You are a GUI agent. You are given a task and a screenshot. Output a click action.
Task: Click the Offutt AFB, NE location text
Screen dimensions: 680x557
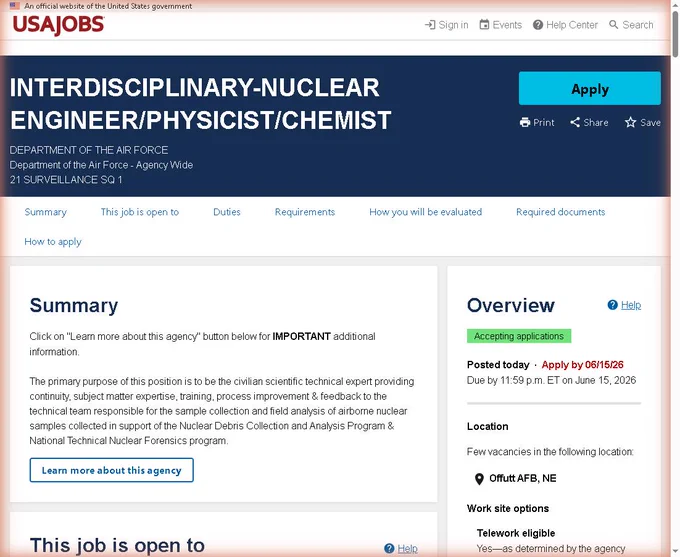pos(523,478)
